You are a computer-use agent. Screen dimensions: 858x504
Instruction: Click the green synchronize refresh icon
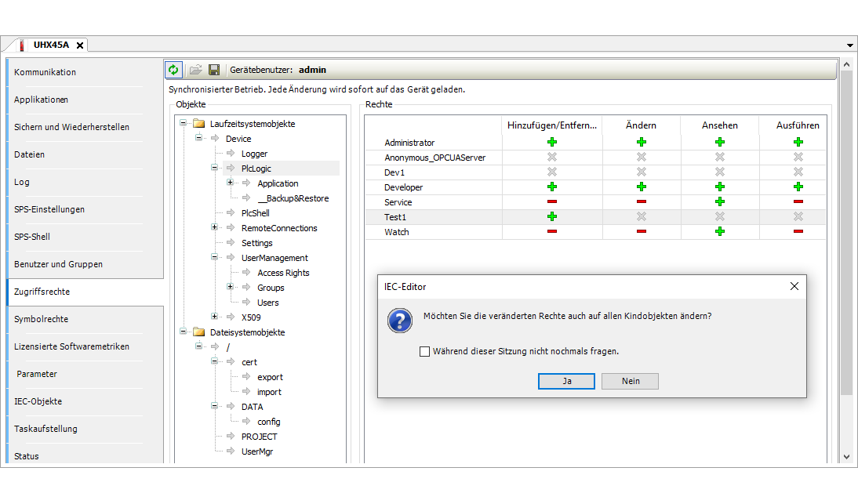[173, 70]
